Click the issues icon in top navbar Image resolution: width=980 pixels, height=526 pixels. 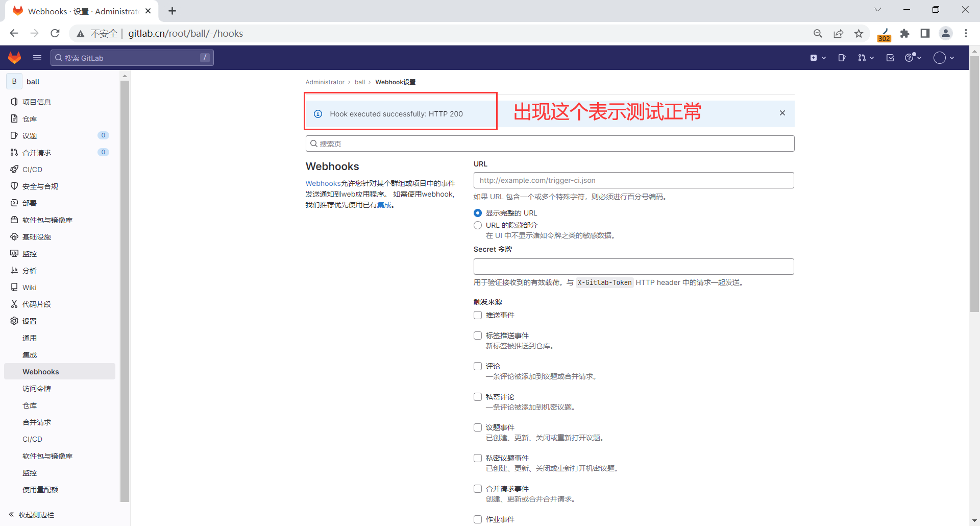click(842, 58)
